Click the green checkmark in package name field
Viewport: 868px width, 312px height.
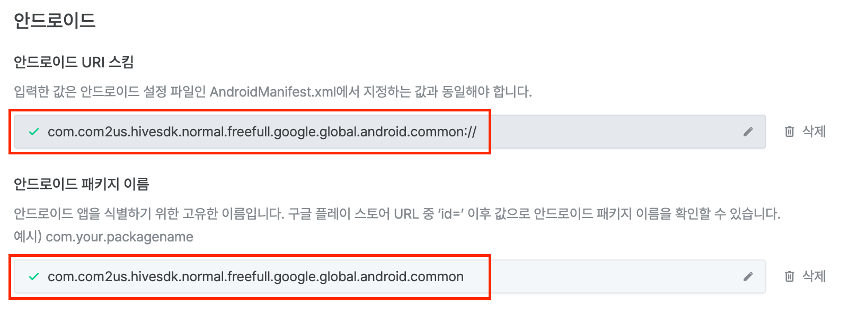pos(34,276)
